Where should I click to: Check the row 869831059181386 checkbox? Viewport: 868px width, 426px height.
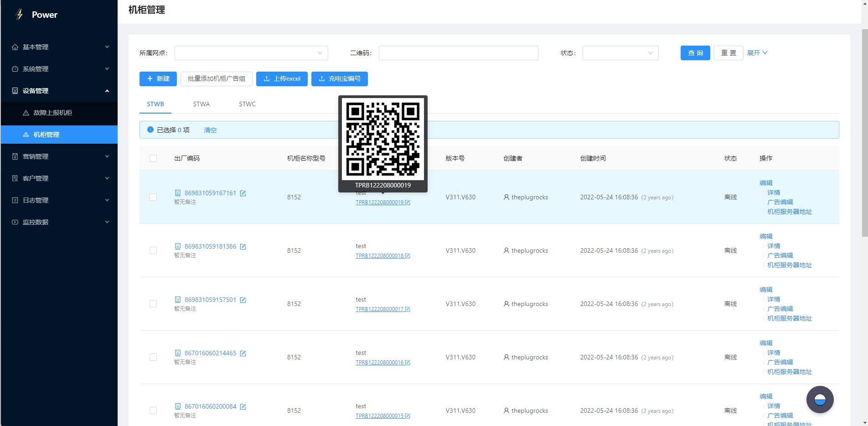tap(153, 250)
